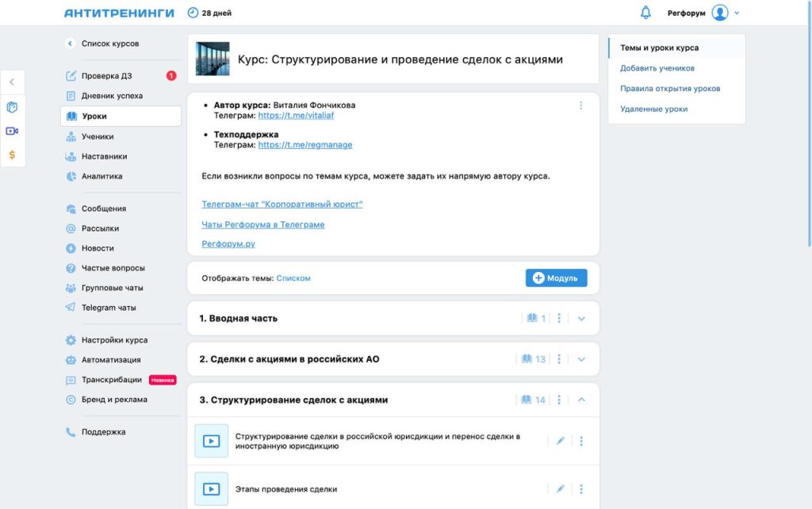Expand module '1. Вводная часть' chevron
Screen dimensions: 812x509
(581, 318)
